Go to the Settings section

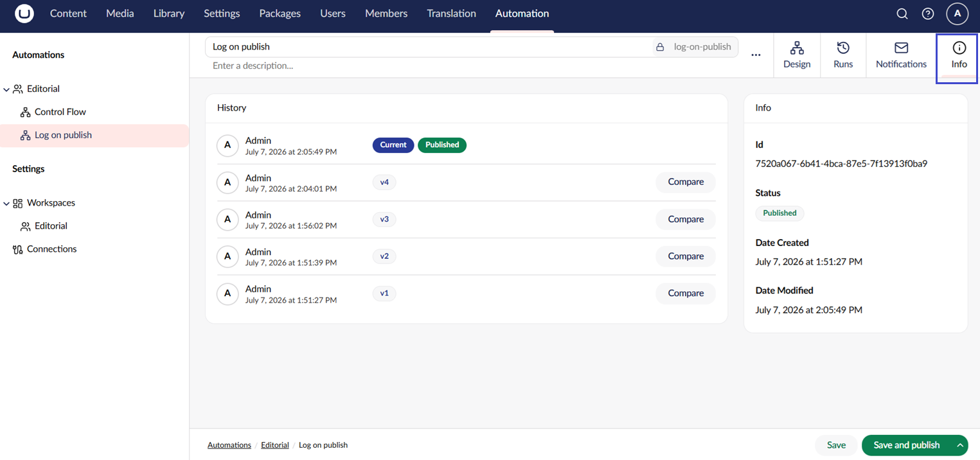click(222, 13)
